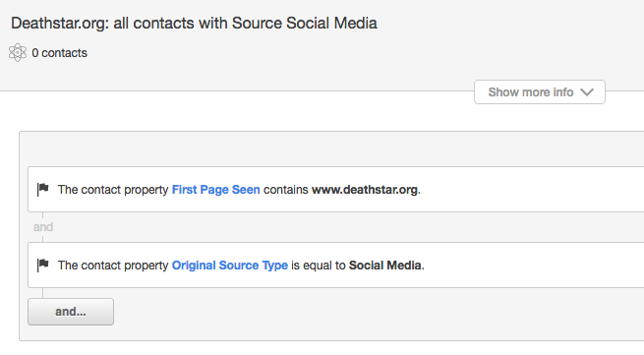
Task: Click the atom smart-list icon
Action: [18, 52]
